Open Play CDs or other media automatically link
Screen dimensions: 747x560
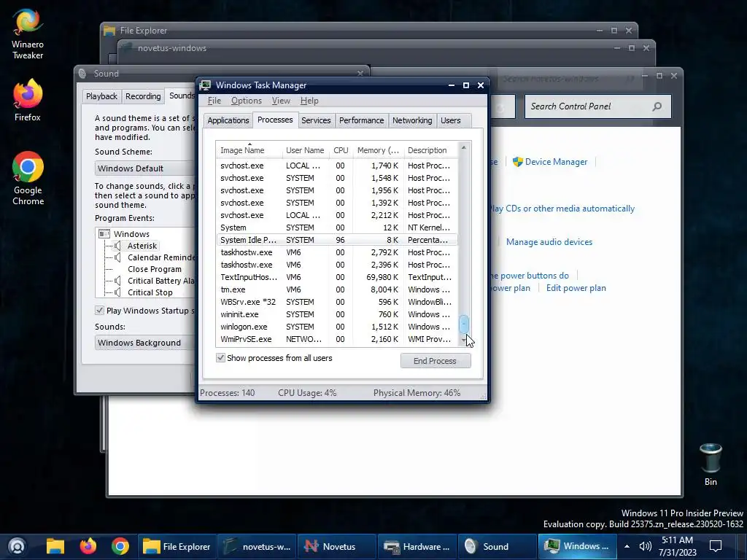tap(562, 209)
